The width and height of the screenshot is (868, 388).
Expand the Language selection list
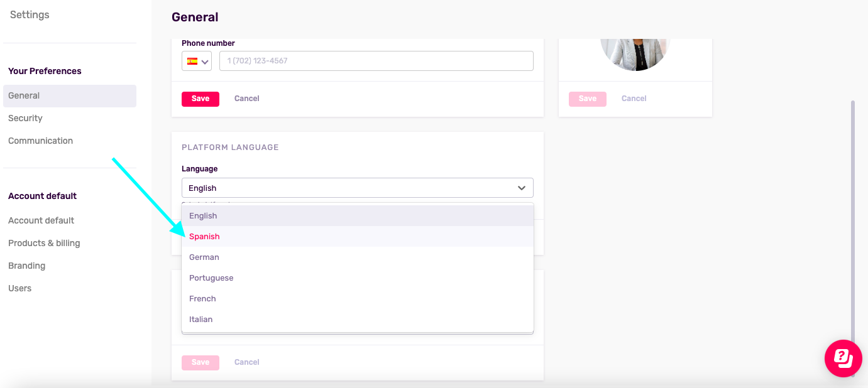click(x=358, y=188)
